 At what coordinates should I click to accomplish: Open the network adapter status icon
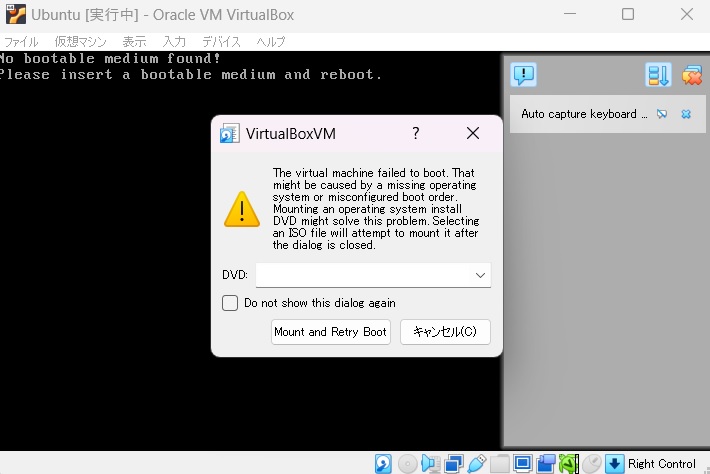tap(453, 464)
